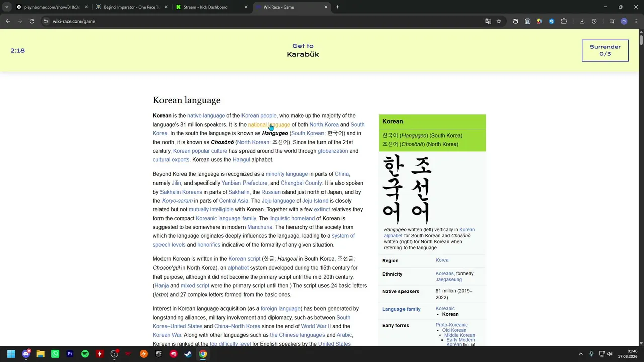Click the Hangugeo Chosŏnŏ calligraphy image
Image resolution: width=644 pixels, height=362 pixels.
pyautogui.click(x=407, y=190)
